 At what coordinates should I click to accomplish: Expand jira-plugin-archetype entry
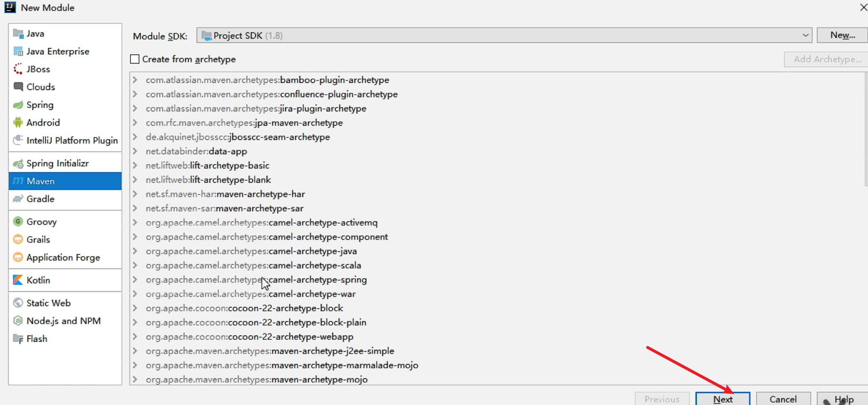(135, 109)
